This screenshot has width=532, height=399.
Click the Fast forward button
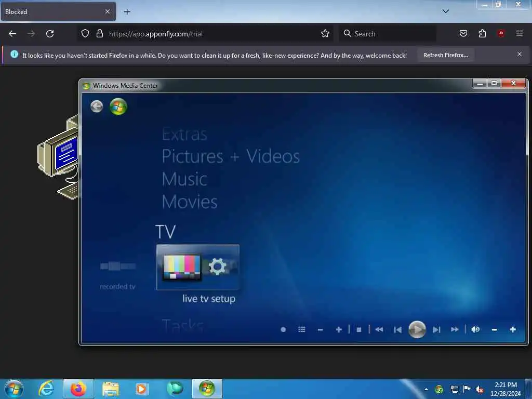click(455, 329)
